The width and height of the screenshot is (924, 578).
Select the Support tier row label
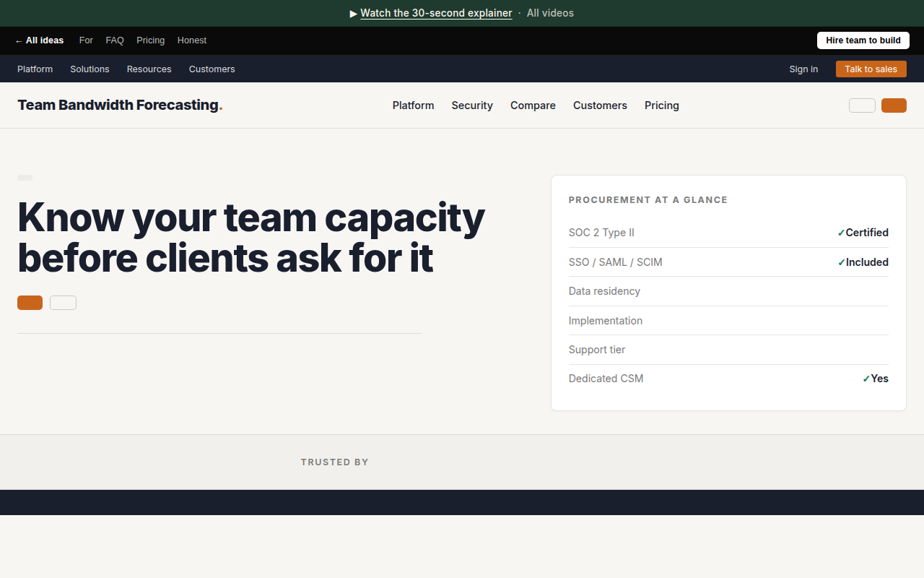pyautogui.click(x=597, y=350)
